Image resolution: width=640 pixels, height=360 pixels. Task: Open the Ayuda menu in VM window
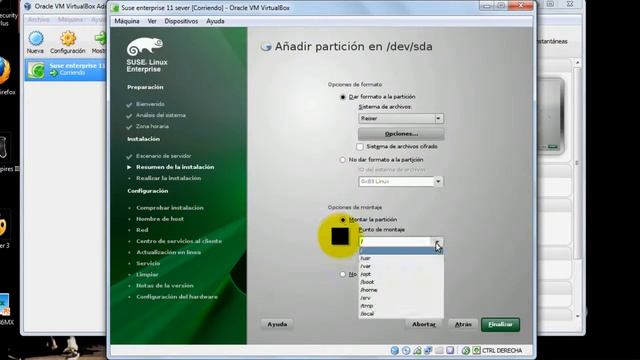tap(215, 21)
